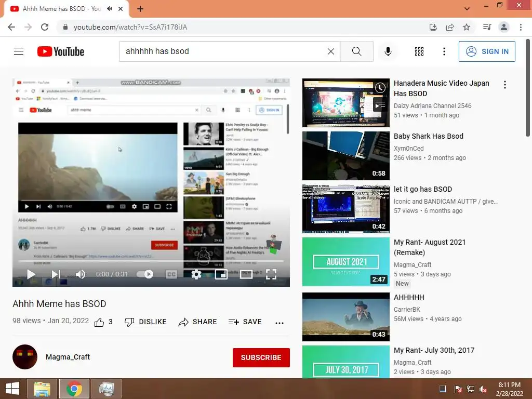The width and height of the screenshot is (532, 399).
Task: Visit XymOnCed channel name
Action: click(x=408, y=149)
